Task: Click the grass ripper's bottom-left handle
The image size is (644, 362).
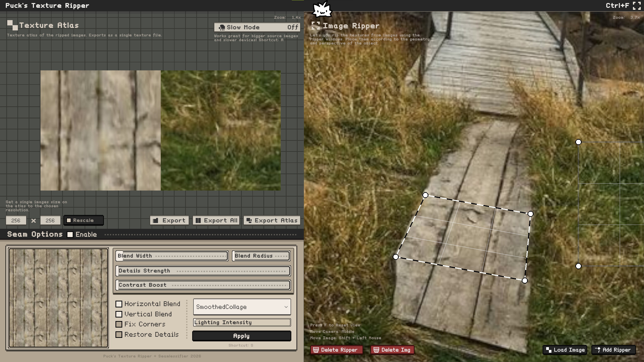Action: (579, 266)
